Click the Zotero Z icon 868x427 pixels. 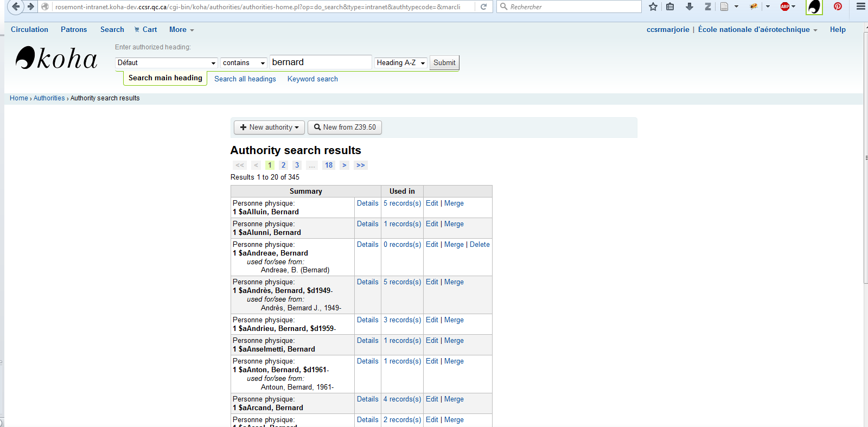pyautogui.click(x=707, y=7)
